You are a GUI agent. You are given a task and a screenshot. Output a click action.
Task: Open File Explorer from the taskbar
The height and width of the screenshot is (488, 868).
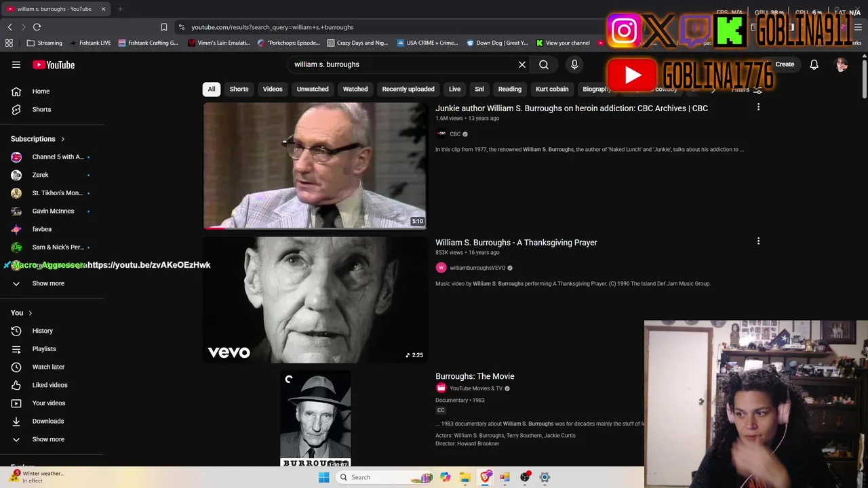(x=465, y=477)
